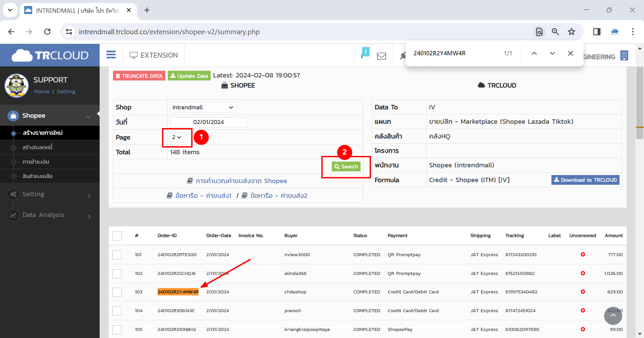Click uncensored red icon for order 102
Image resolution: width=644 pixels, height=338 pixels.
coord(583,273)
